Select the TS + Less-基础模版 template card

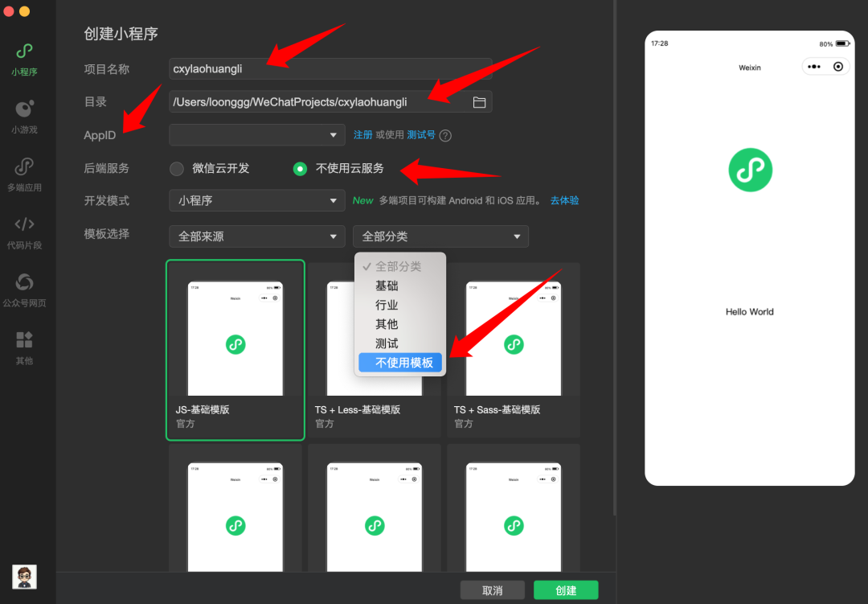pos(375,350)
